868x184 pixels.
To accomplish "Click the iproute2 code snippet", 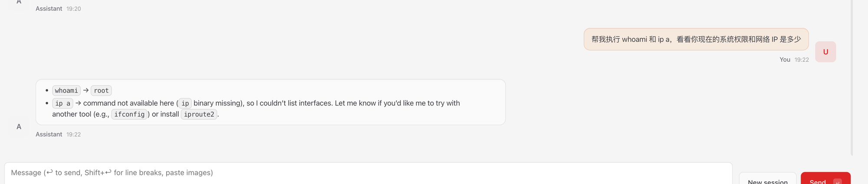I will 199,115.
